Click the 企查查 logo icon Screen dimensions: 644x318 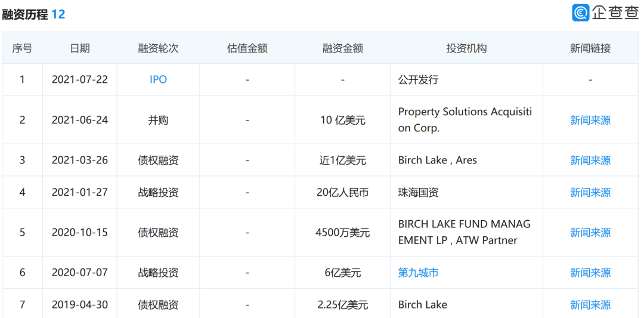coord(580,13)
